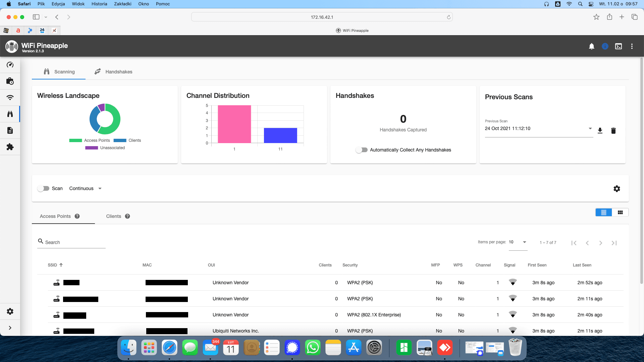Click the help icon next to Clients tab
Viewport: 644px width, 362px height.
[127, 216]
